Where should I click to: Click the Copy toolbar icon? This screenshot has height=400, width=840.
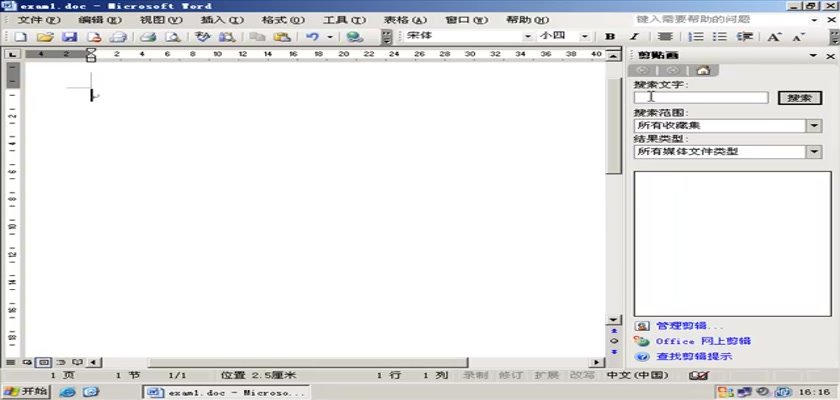[x=258, y=37]
